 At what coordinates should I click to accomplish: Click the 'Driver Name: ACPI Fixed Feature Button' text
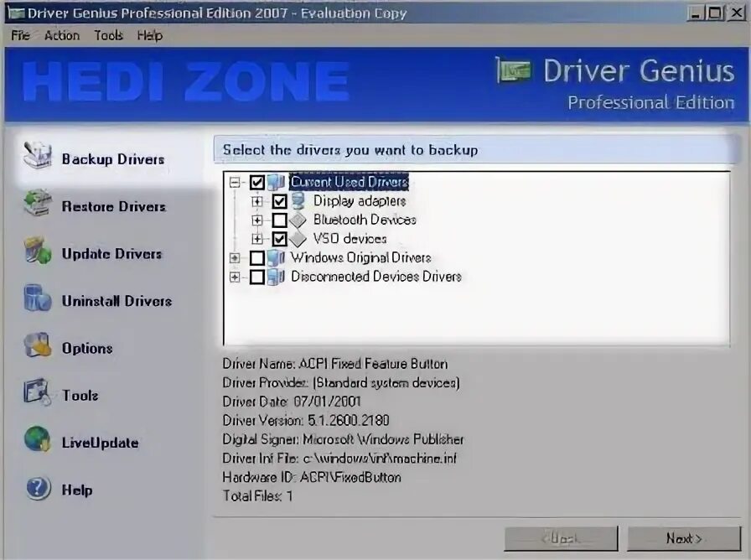click(x=334, y=364)
